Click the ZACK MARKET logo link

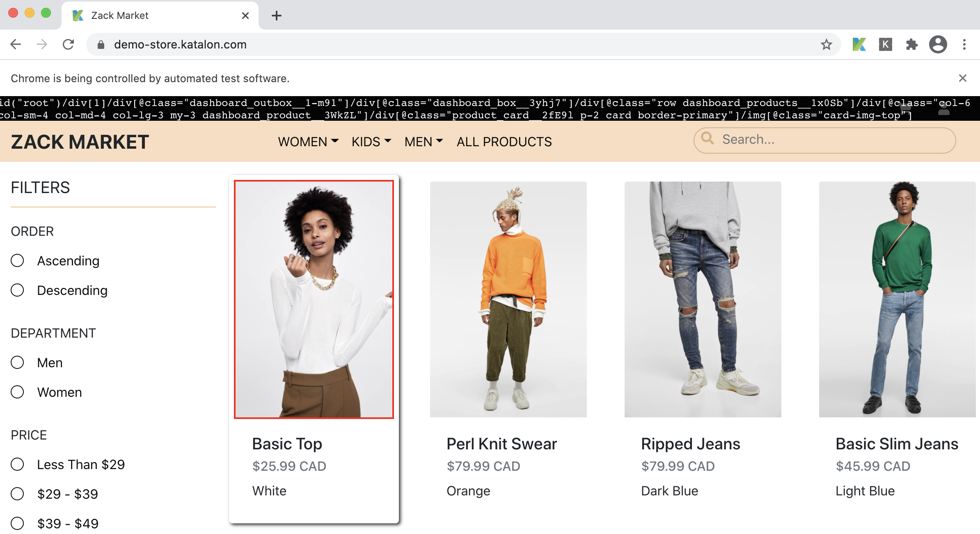pos(80,142)
